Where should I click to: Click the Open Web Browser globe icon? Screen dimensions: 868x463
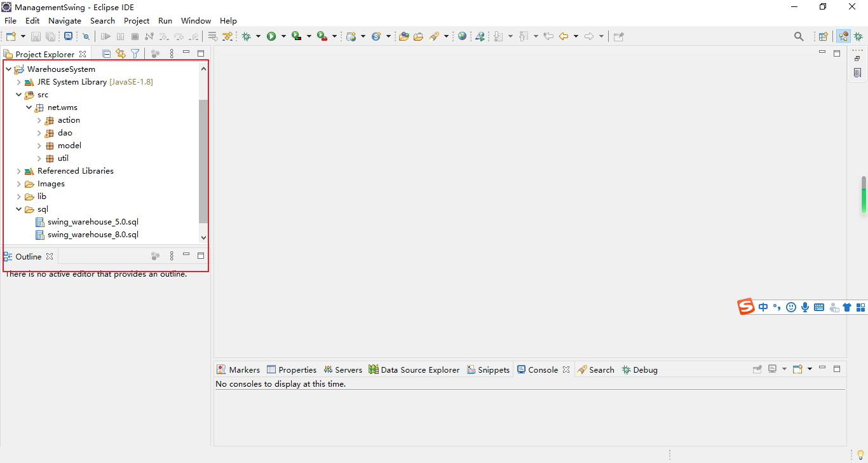click(x=462, y=37)
